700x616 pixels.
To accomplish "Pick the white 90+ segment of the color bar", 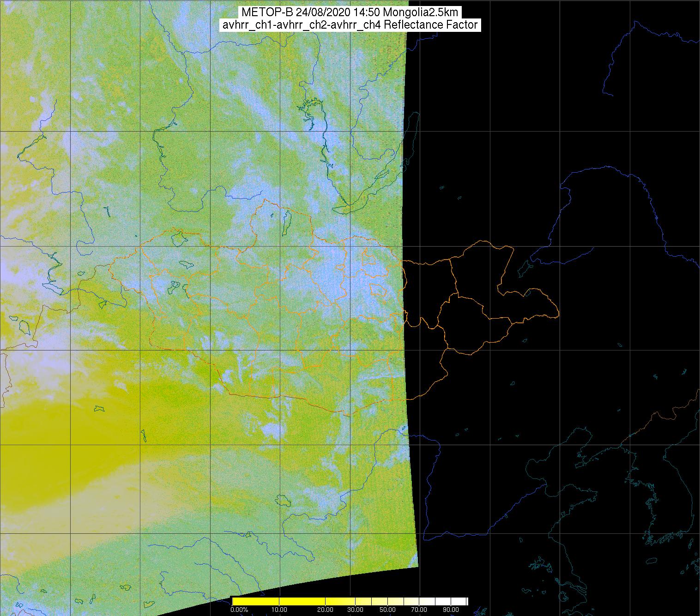I will coord(459,601).
